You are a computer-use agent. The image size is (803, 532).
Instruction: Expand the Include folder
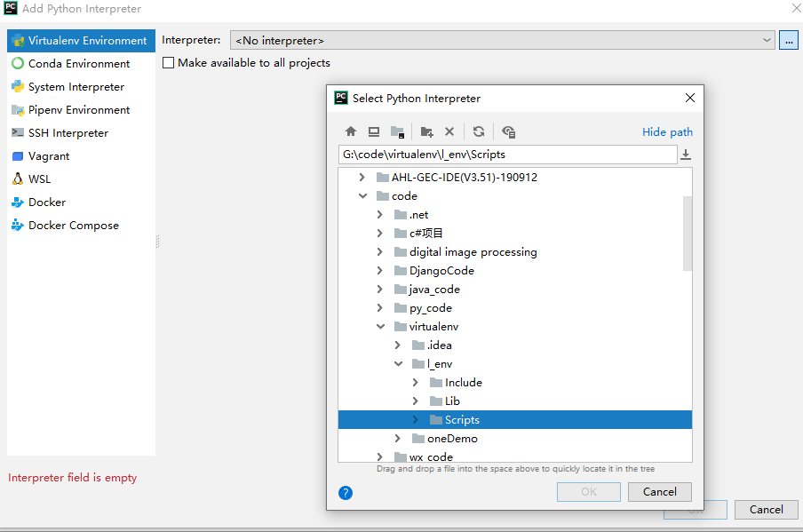click(416, 383)
